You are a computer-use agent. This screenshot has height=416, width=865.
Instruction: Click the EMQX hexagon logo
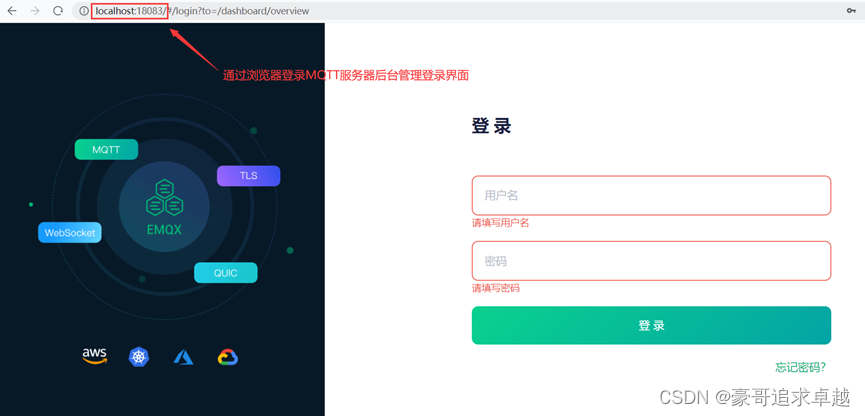coord(164,198)
